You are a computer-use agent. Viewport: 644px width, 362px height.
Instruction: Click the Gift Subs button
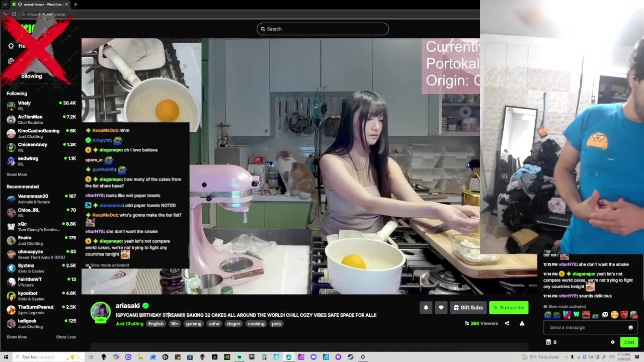468,308
